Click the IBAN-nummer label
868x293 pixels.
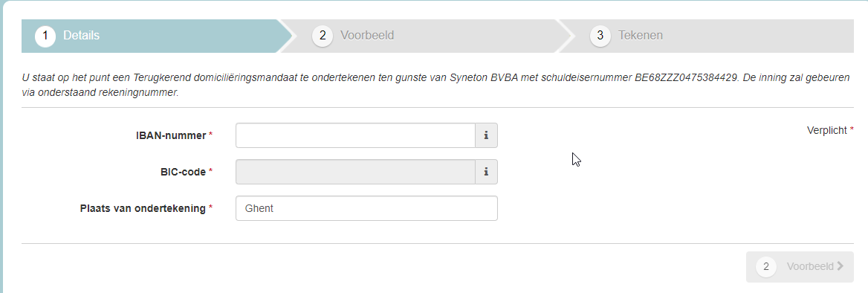pos(171,135)
